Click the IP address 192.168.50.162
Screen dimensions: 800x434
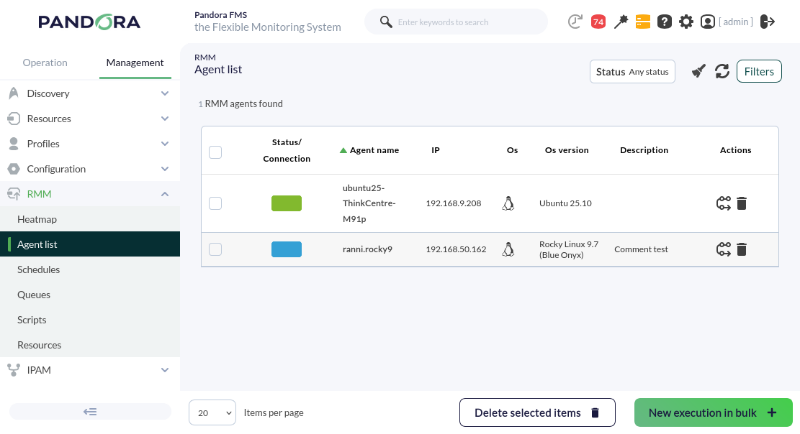pos(456,249)
